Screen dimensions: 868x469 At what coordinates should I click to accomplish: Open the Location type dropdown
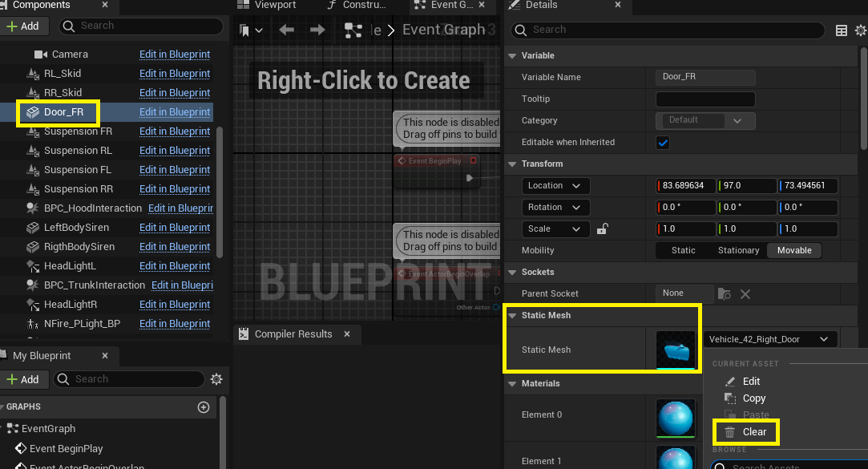pyautogui.click(x=555, y=186)
